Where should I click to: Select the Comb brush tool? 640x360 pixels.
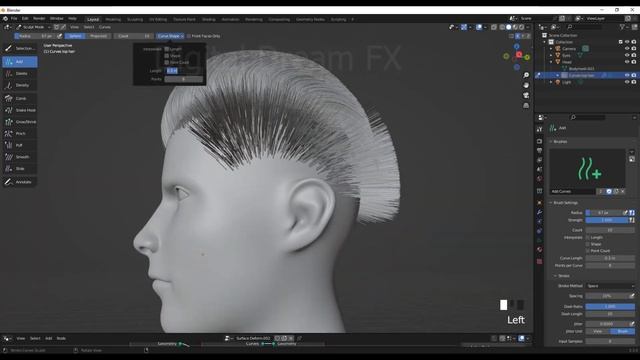click(20, 98)
